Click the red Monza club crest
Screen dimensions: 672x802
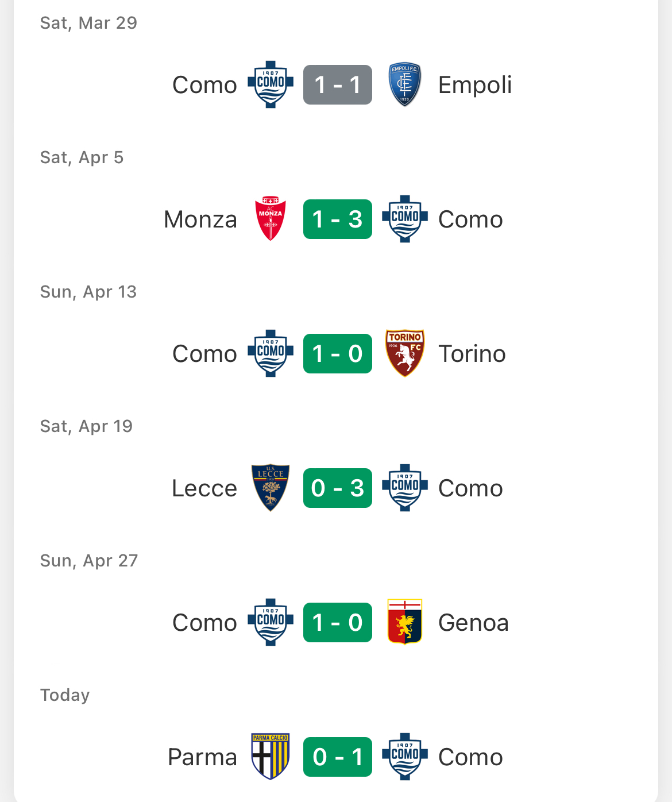pyautogui.click(x=271, y=219)
